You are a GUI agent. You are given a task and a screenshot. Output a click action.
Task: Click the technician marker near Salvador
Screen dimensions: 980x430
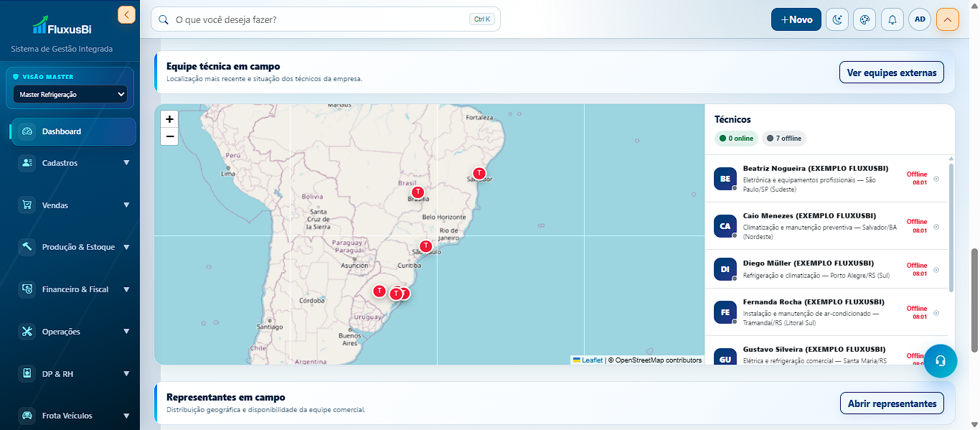click(x=479, y=173)
